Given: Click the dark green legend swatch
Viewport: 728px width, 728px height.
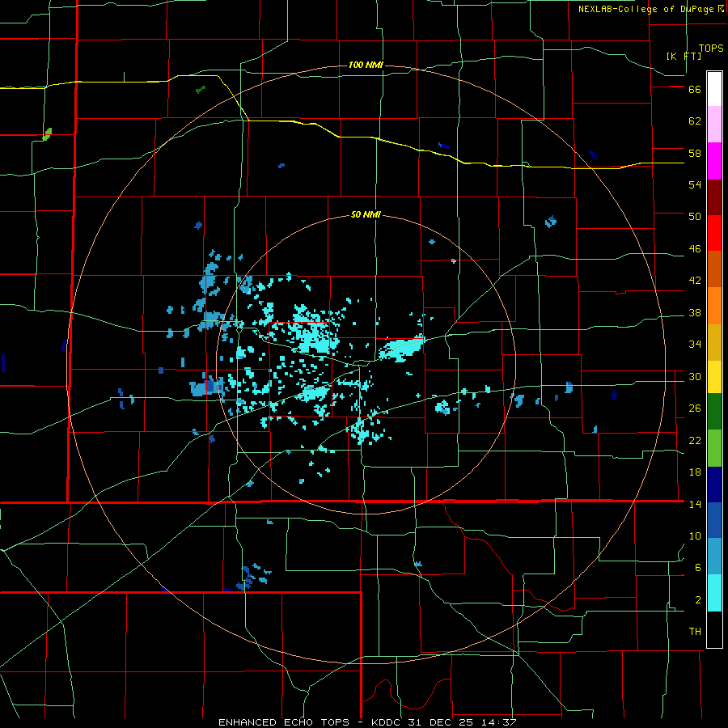Looking at the screenshot, I should (x=714, y=412).
